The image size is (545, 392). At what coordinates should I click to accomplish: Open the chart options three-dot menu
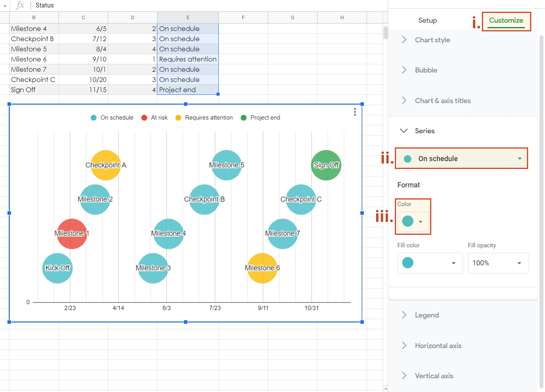click(x=354, y=112)
